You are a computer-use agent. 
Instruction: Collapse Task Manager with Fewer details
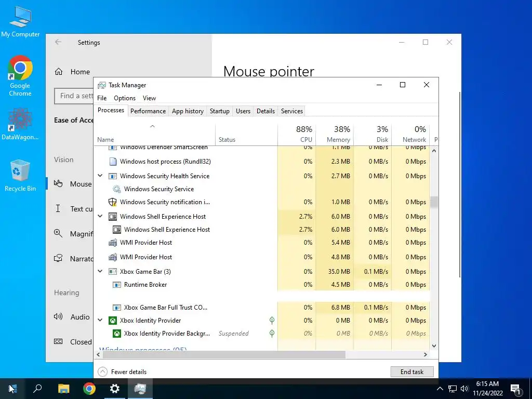click(x=122, y=372)
